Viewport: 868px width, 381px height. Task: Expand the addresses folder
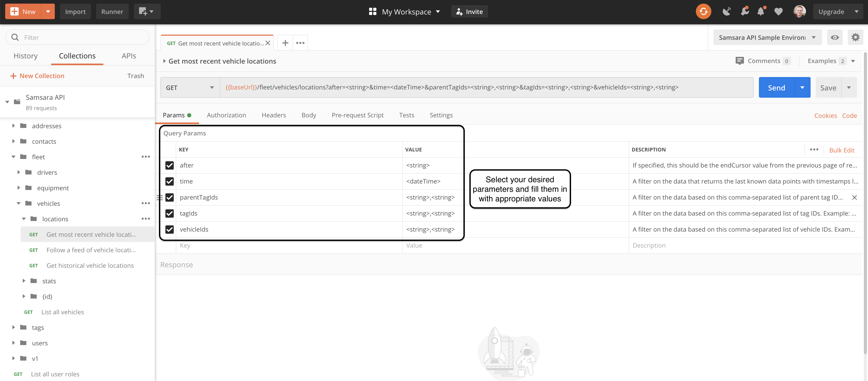13,126
